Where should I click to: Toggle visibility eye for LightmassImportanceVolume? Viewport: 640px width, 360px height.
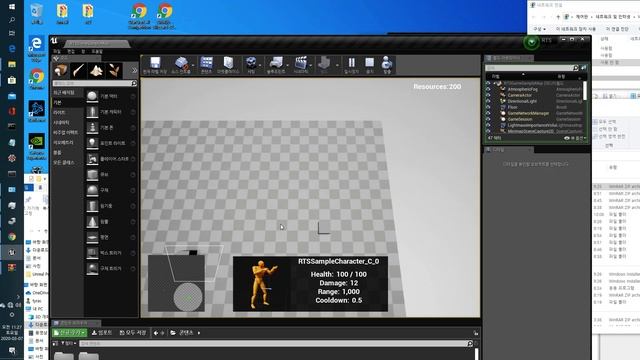pyautogui.click(x=488, y=125)
